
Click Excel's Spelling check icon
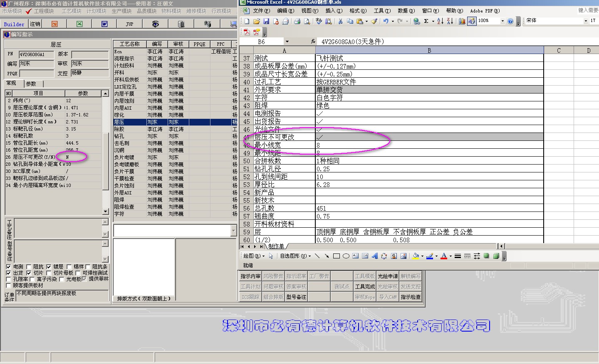319,21
